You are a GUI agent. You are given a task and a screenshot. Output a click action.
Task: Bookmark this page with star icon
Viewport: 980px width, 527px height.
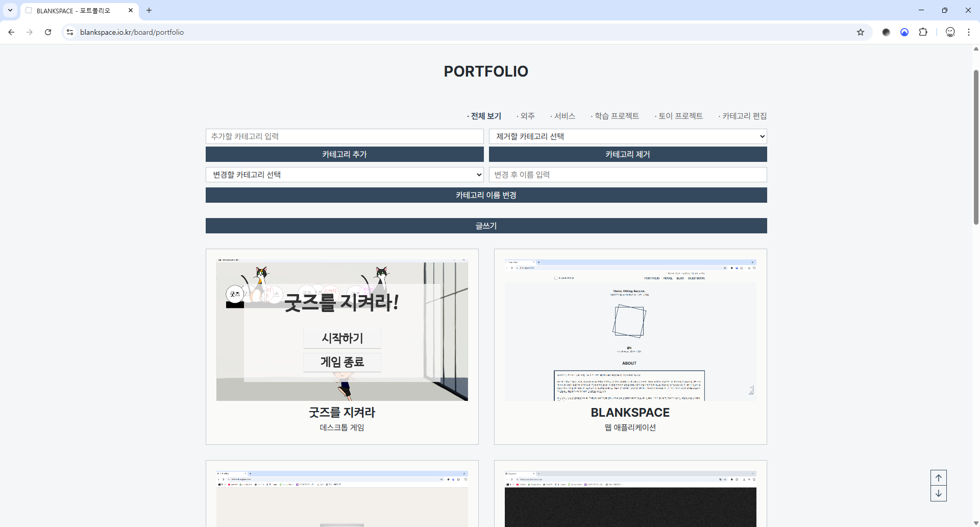(x=861, y=32)
